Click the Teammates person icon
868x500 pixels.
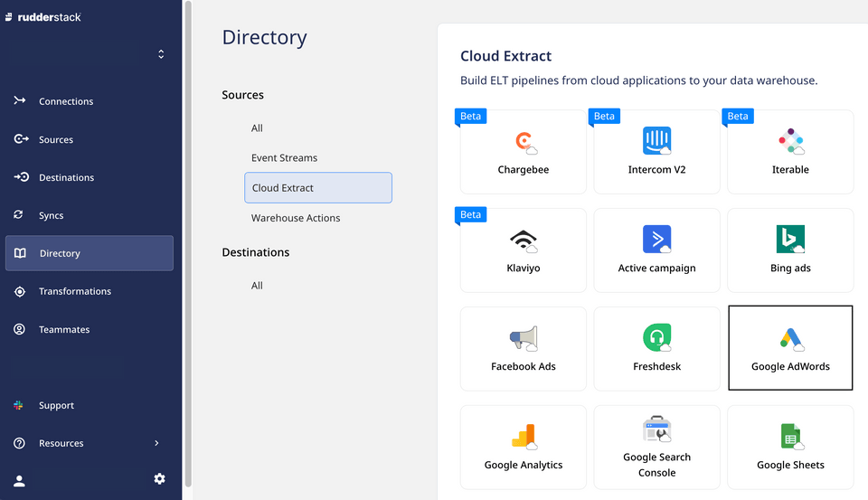click(19, 329)
